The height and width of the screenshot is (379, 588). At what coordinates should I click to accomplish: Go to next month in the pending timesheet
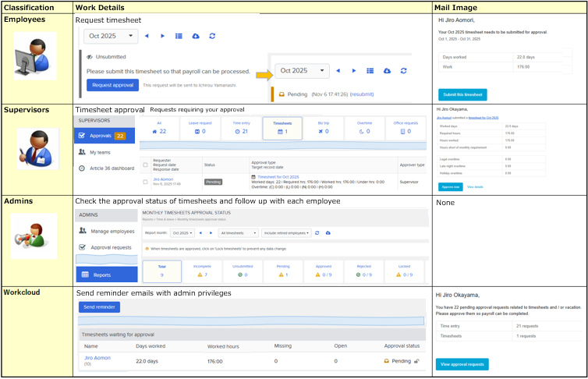point(353,71)
